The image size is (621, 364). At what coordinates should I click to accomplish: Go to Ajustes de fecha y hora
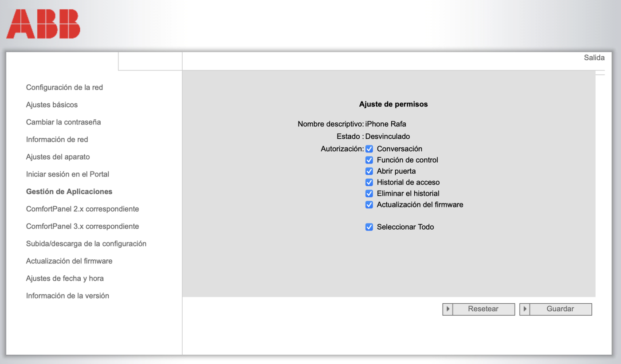click(65, 278)
